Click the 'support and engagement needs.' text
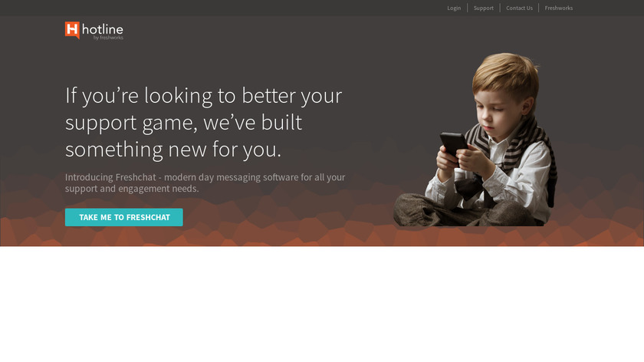Screen dimensions: 644x362 (x=132, y=189)
